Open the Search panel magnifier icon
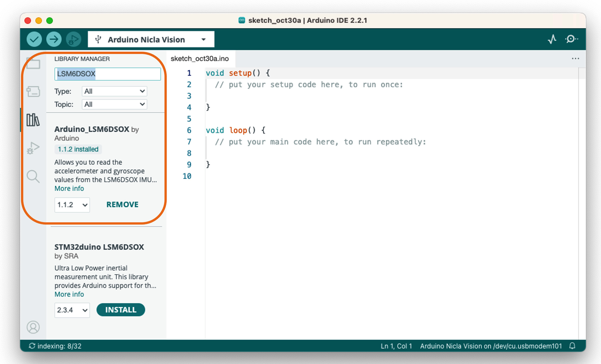The width and height of the screenshot is (601, 364). 33,176
